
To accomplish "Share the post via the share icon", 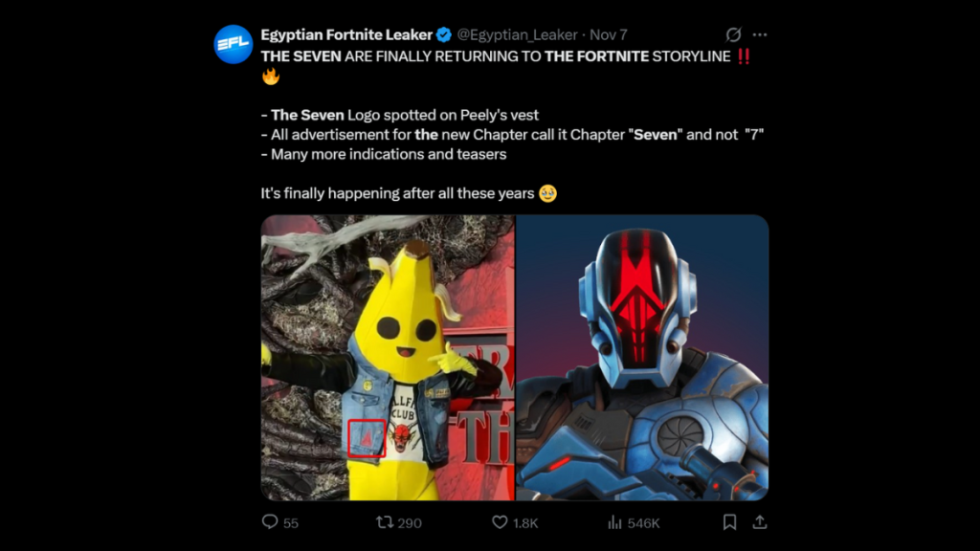I will coord(762,523).
